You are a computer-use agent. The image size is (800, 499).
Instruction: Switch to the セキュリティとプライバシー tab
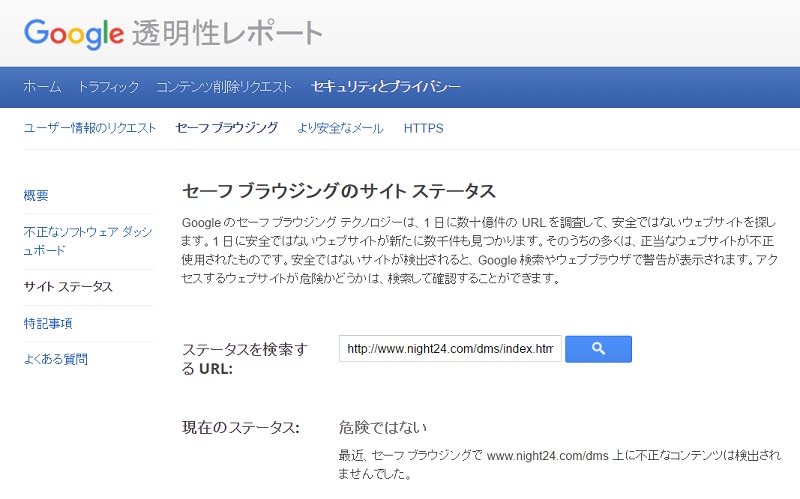click(386, 87)
